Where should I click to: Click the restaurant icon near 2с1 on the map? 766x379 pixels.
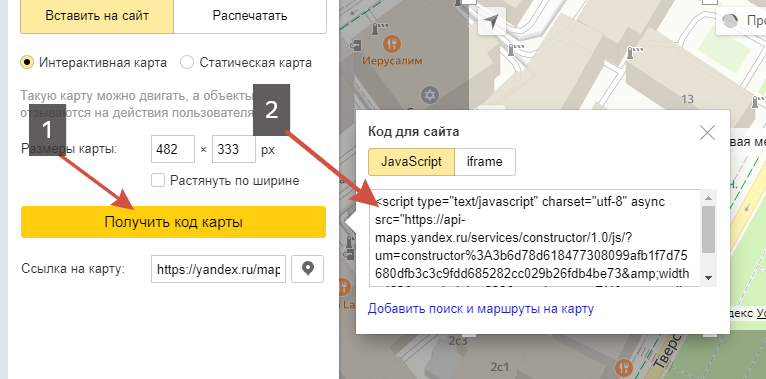click(x=623, y=367)
